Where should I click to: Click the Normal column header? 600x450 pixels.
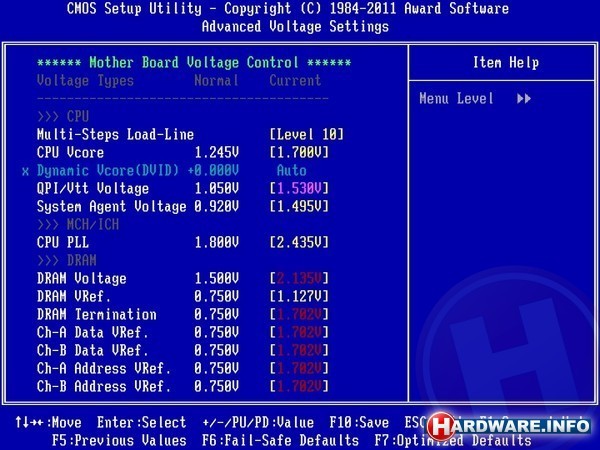pos(217,81)
